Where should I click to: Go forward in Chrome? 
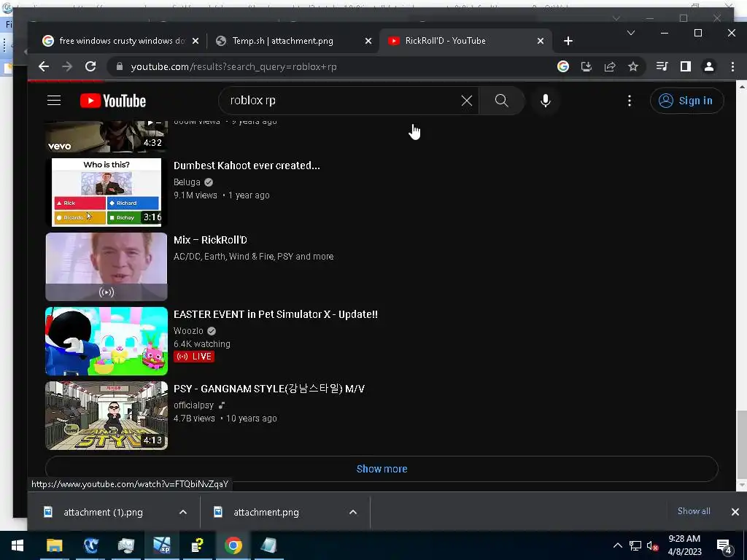67,66
